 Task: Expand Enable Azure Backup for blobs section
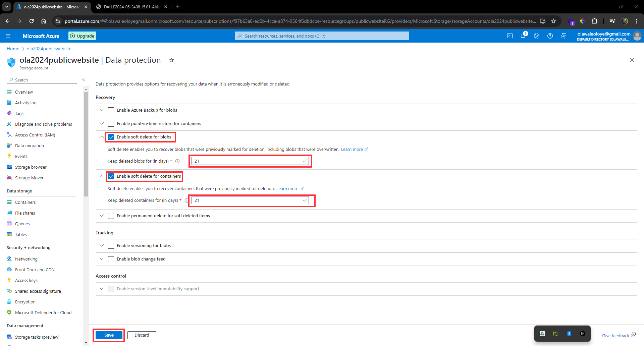click(101, 110)
